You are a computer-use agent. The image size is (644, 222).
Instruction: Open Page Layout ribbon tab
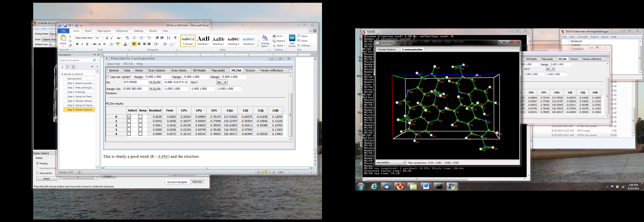[104, 31]
